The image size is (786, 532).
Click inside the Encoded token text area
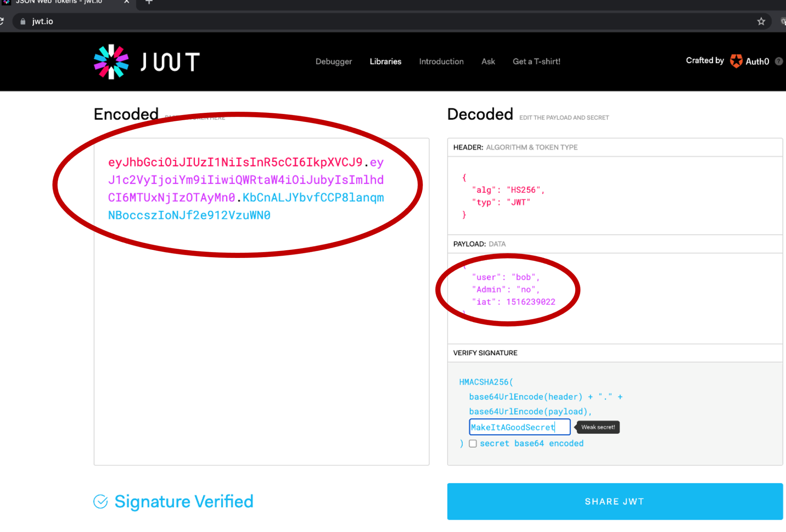[261, 302]
